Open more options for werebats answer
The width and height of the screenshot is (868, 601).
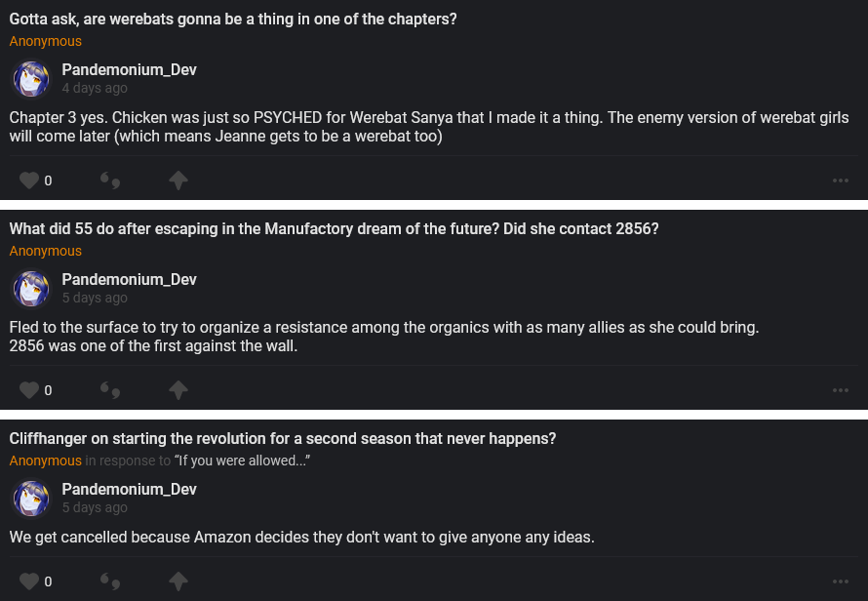point(841,180)
